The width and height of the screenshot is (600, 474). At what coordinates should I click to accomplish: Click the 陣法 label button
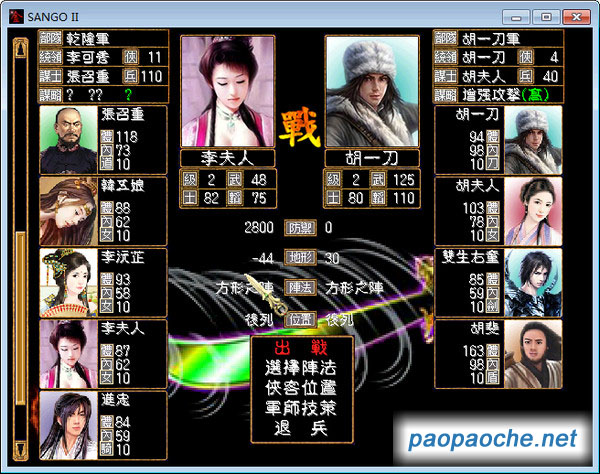coord(300,288)
